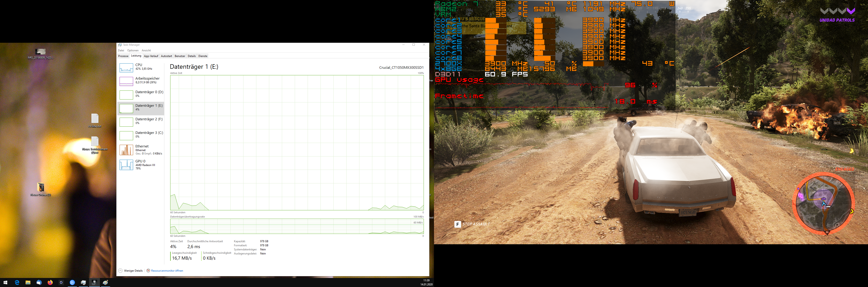Switch to the Ghost Recon skull taskbar icon

(94, 283)
